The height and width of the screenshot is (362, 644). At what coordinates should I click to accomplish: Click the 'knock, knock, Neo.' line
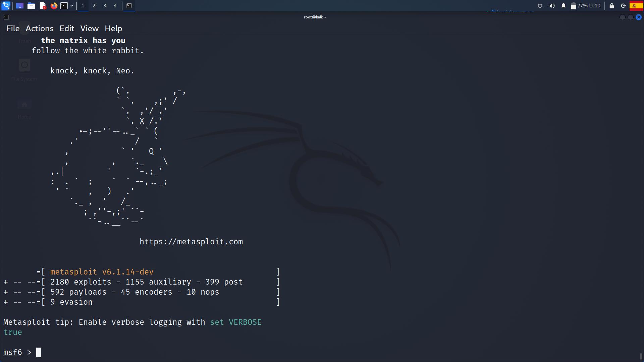(x=92, y=71)
